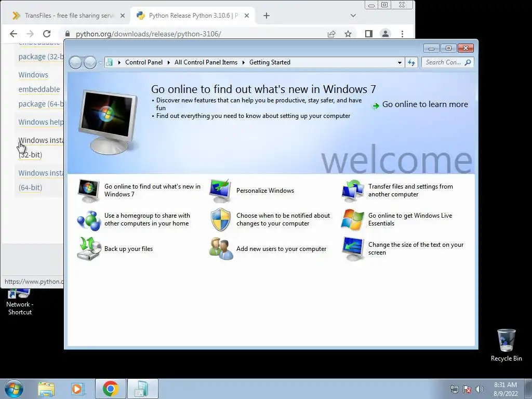532x399 pixels.
Task: Click the All Control Panel Items breadcrumb
Action: coord(206,62)
